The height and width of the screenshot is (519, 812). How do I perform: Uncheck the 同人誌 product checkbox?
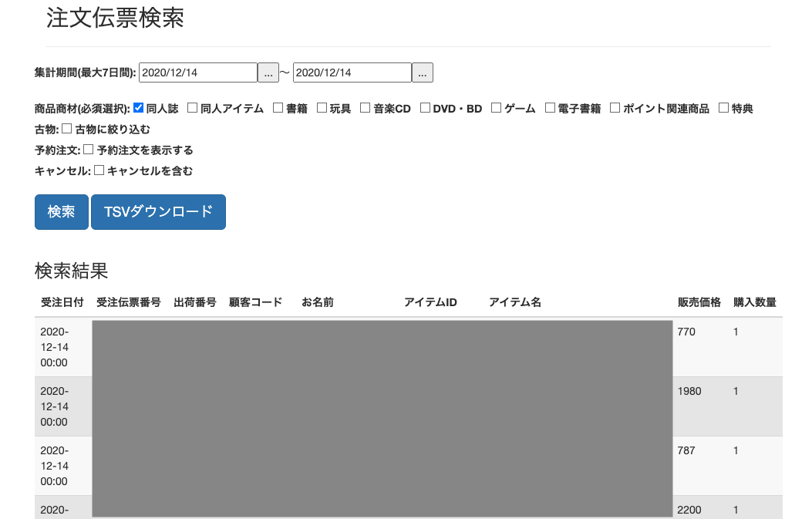[138, 107]
